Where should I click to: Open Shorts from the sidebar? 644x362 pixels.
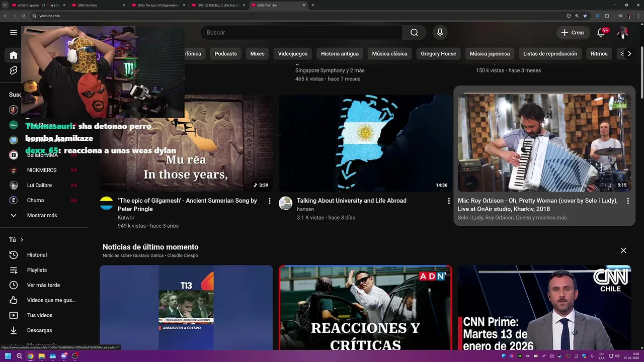tap(14, 70)
